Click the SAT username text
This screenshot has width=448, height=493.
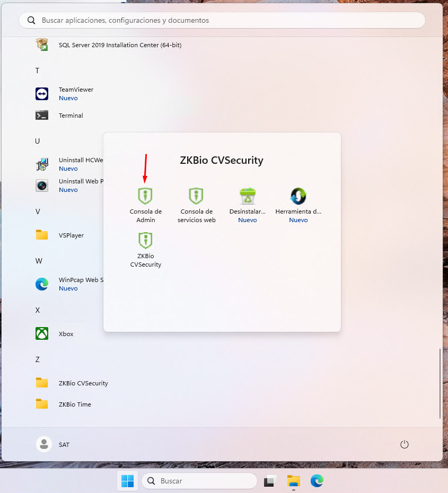point(64,445)
